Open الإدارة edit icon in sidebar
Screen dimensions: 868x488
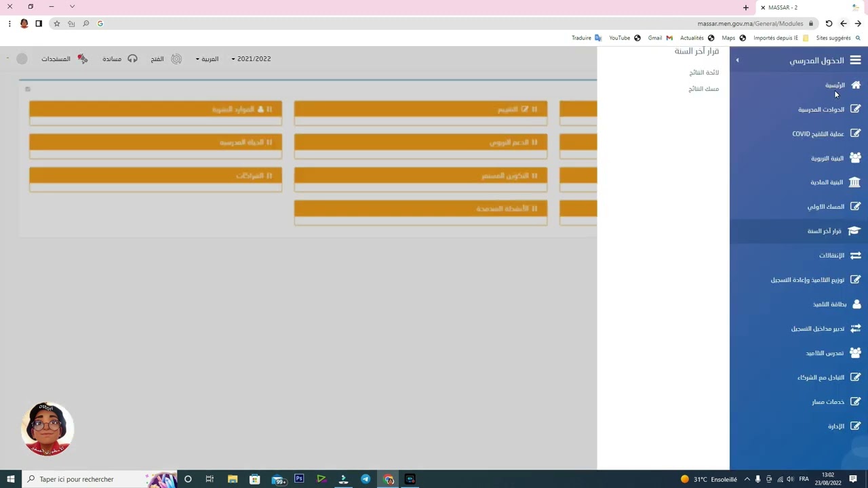click(x=855, y=426)
